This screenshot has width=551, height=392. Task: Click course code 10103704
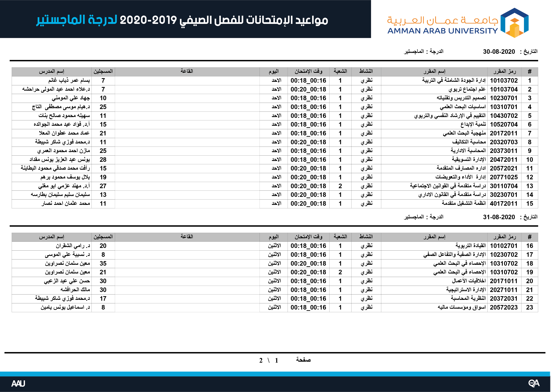(504, 89)
